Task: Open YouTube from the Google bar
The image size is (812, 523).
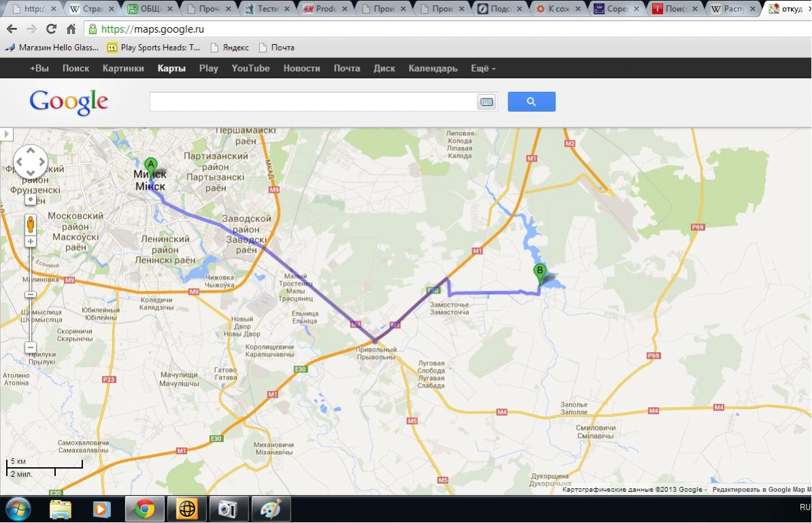Action: click(x=250, y=68)
